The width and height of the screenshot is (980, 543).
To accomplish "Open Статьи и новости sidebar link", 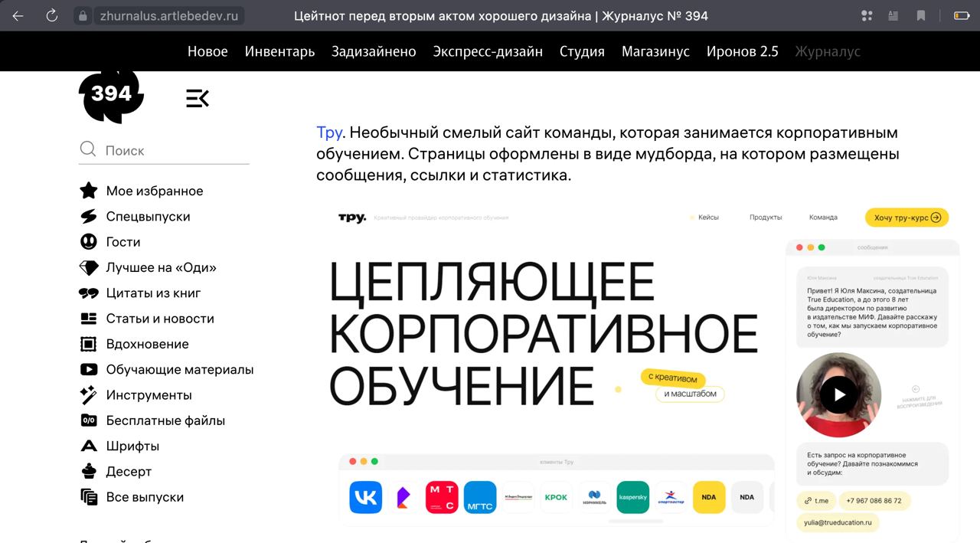I will (x=160, y=319).
